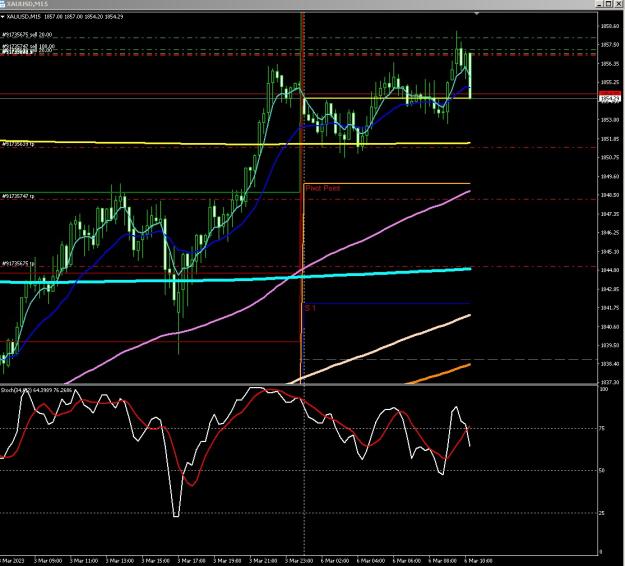625x566 pixels.
Task: Select the '#91735639 tp' level label
Action: 18,144
